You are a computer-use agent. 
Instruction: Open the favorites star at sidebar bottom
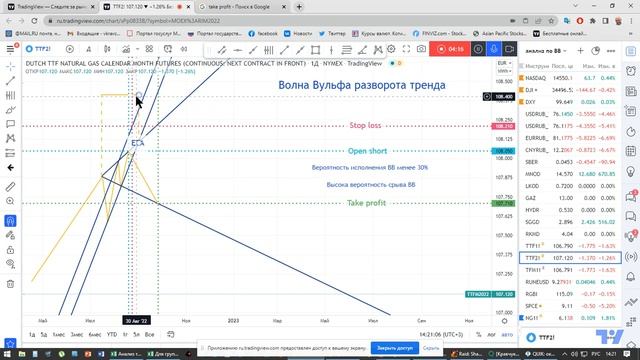tap(10, 344)
